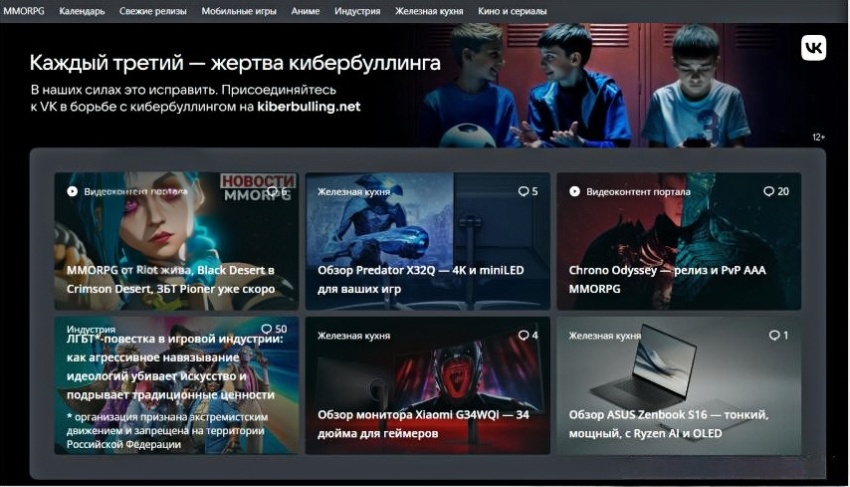Click comment bubble icon on Predator X32Q card
This screenshot has width=850, height=487.
point(522,191)
